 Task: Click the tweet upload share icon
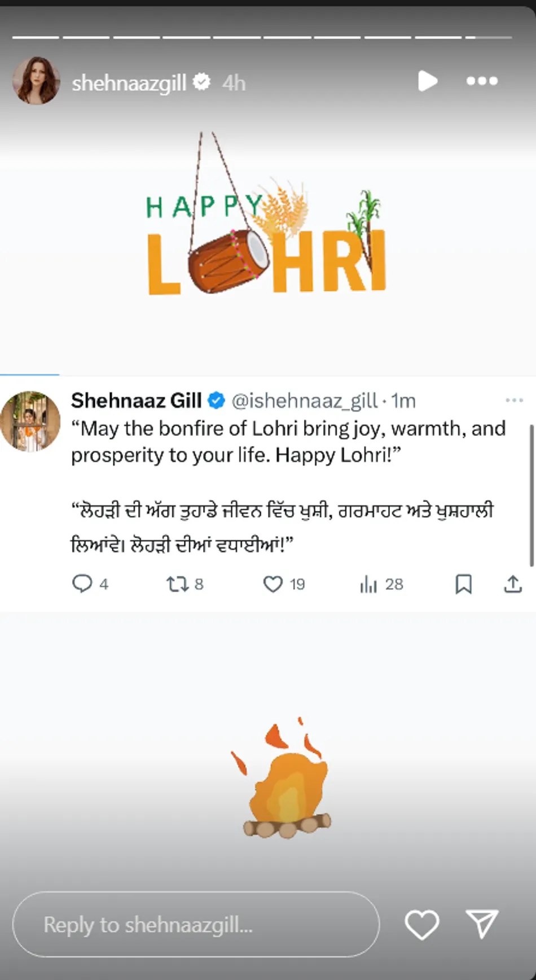pos(512,584)
